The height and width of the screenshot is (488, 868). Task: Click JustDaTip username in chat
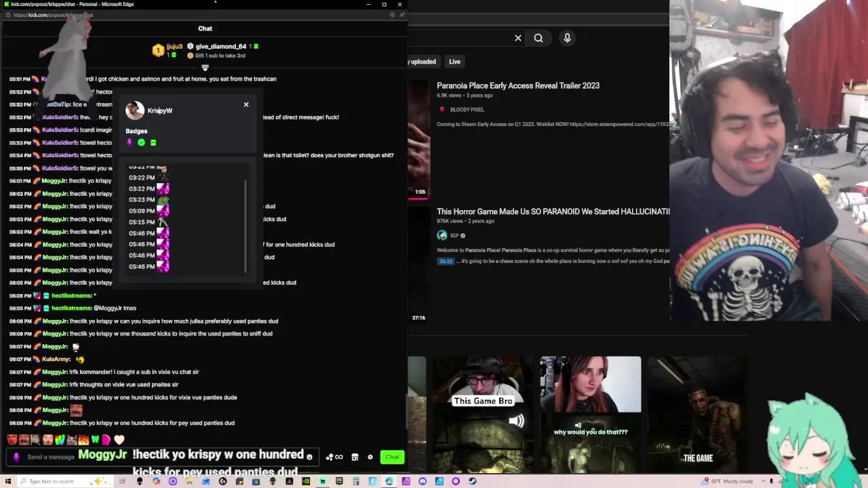57,104
